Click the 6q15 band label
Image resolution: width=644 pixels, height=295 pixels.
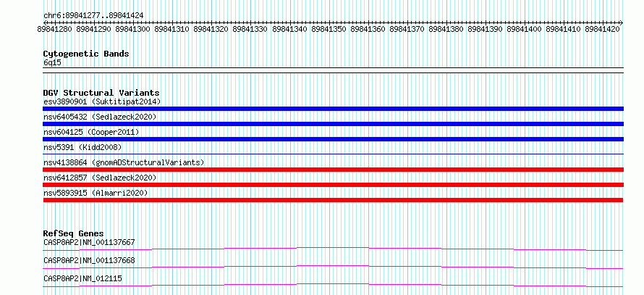tap(52, 63)
